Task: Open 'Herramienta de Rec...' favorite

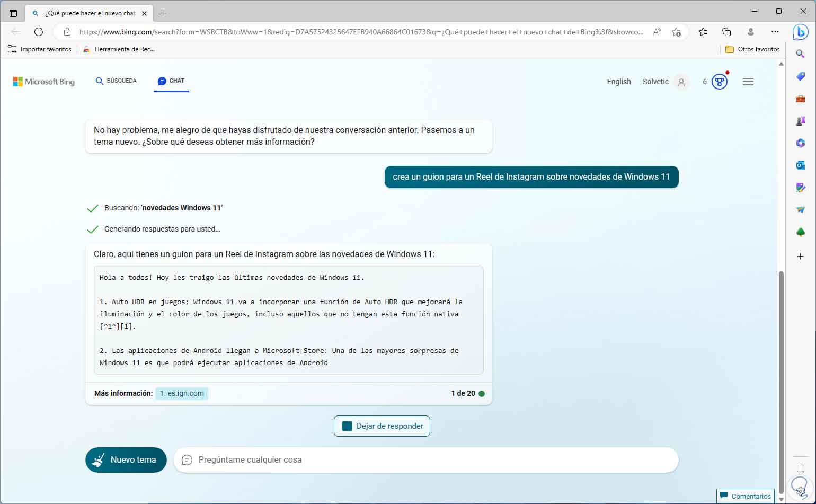Action: [119, 49]
